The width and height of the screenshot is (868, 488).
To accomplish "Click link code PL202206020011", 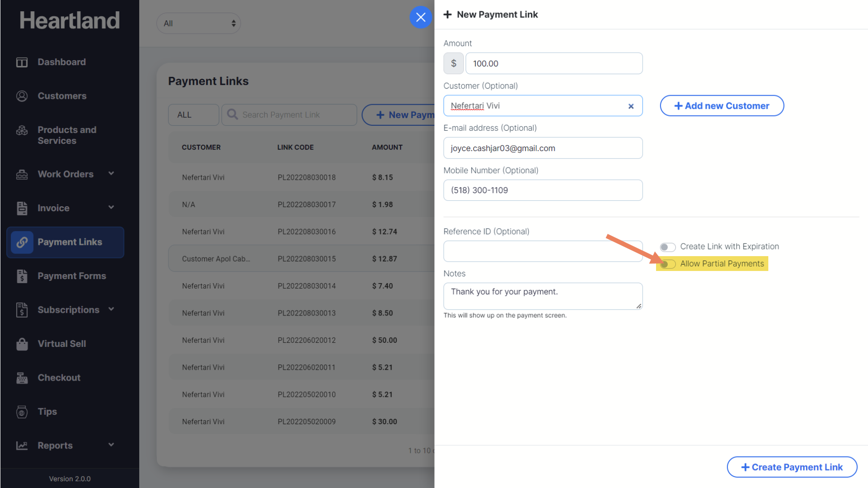I will click(x=307, y=367).
